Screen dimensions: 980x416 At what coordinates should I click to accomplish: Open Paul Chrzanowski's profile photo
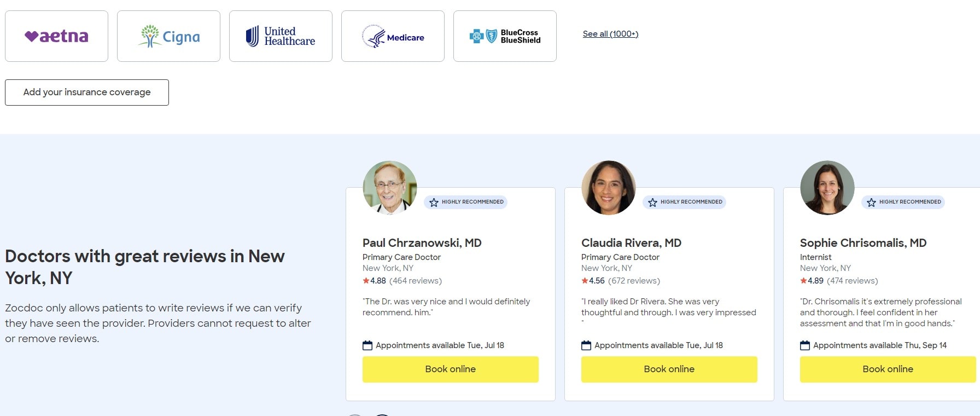coord(390,187)
